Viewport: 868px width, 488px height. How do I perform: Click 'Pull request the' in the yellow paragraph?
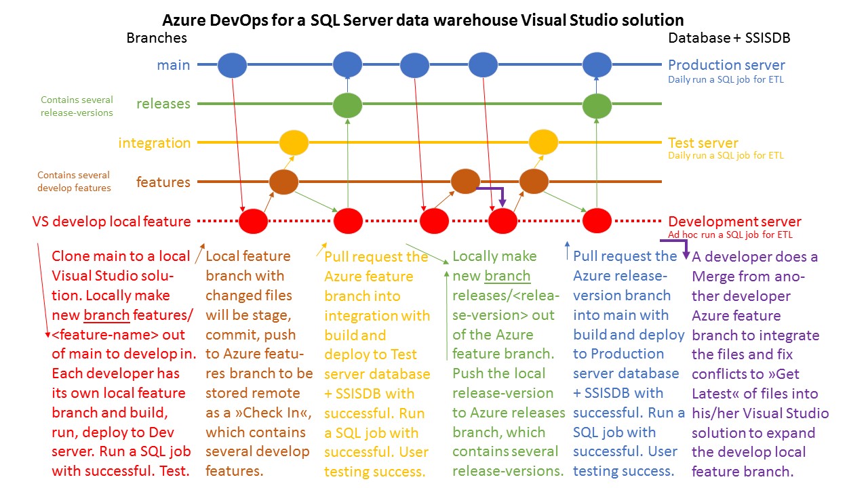376,257
